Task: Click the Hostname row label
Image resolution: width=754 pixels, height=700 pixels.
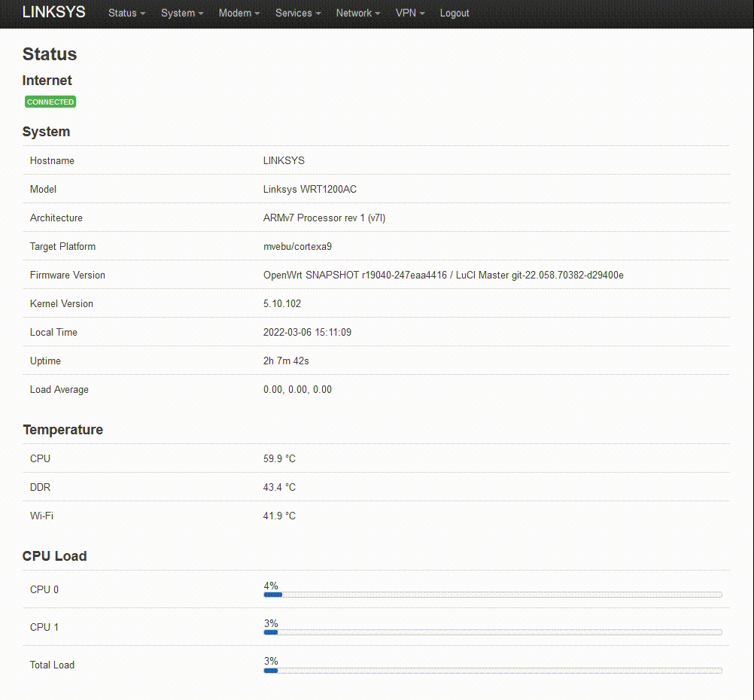Action: [52, 160]
